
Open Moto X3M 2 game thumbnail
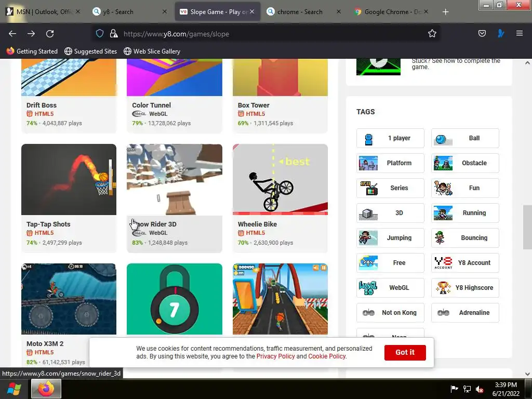click(69, 299)
